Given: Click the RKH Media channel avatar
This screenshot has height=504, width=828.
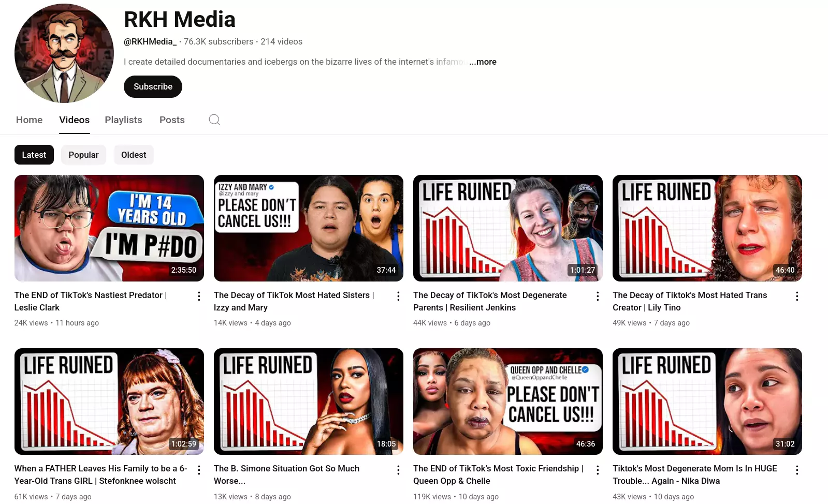Looking at the screenshot, I should [64, 53].
